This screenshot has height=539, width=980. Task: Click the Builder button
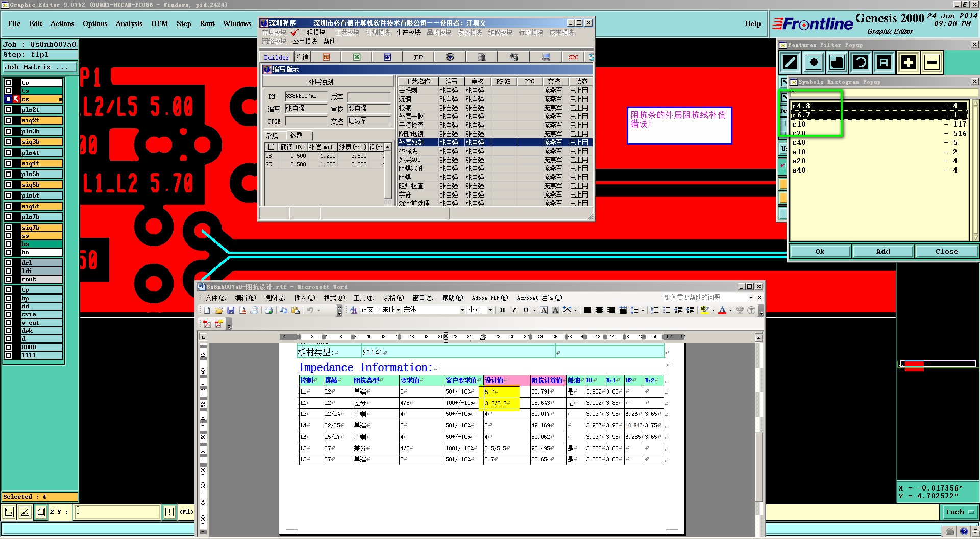(x=277, y=57)
